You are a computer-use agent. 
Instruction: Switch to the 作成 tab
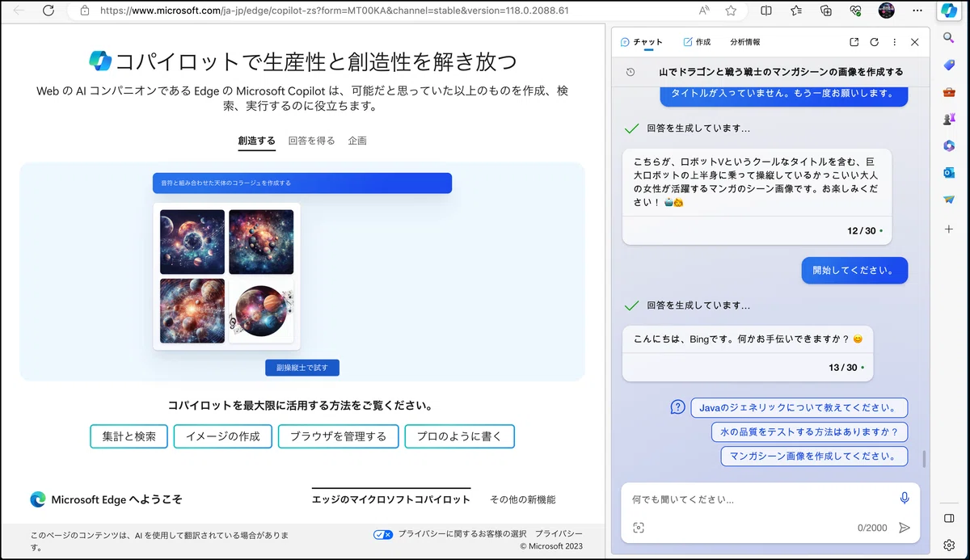(x=697, y=42)
